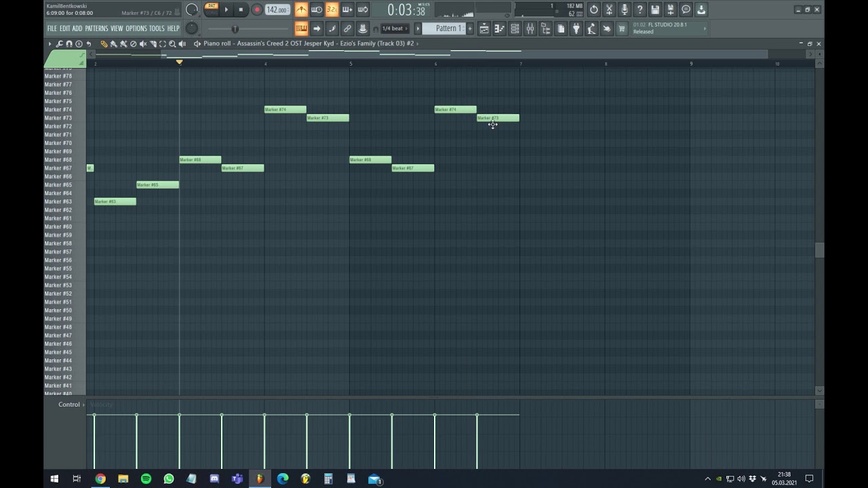The height and width of the screenshot is (488, 868).
Task: Select the Slice tool in piano roll
Action: pos(153,43)
